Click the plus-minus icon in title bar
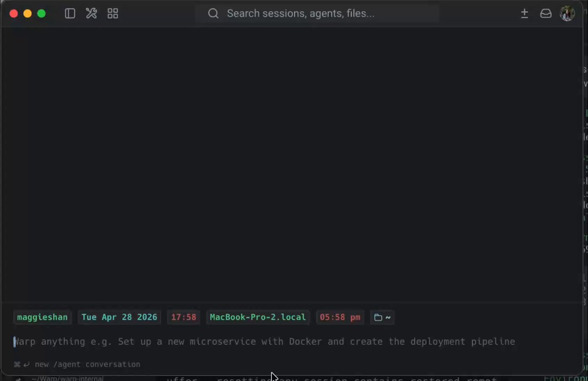The image size is (588, 381). [x=525, y=14]
